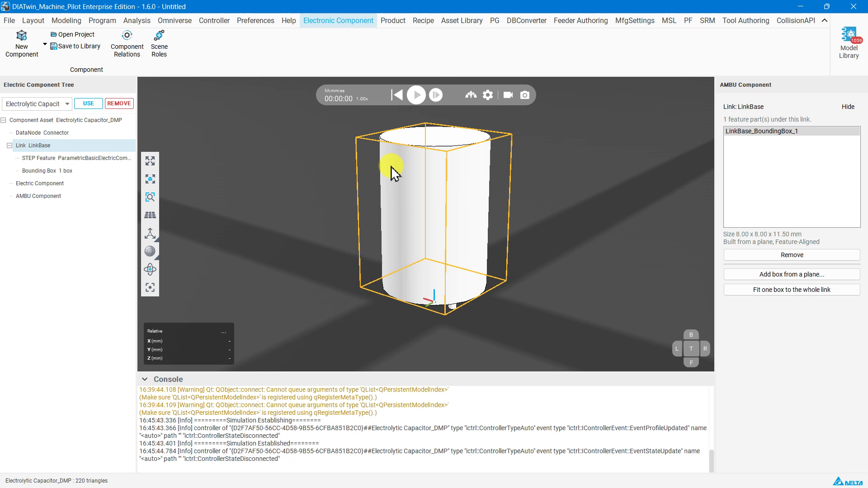Open the Model Library panel
The height and width of the screenshot is (488, 868).
point(849,43)
